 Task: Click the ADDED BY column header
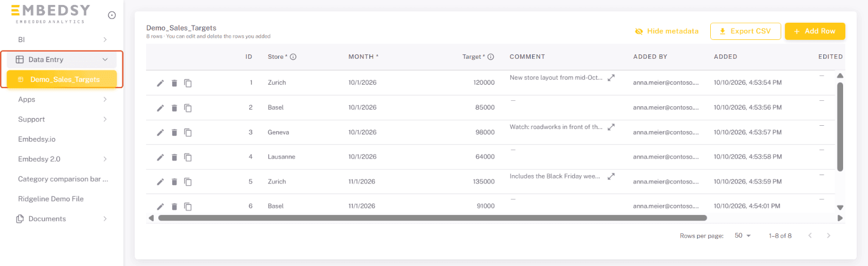pos(650,57)
